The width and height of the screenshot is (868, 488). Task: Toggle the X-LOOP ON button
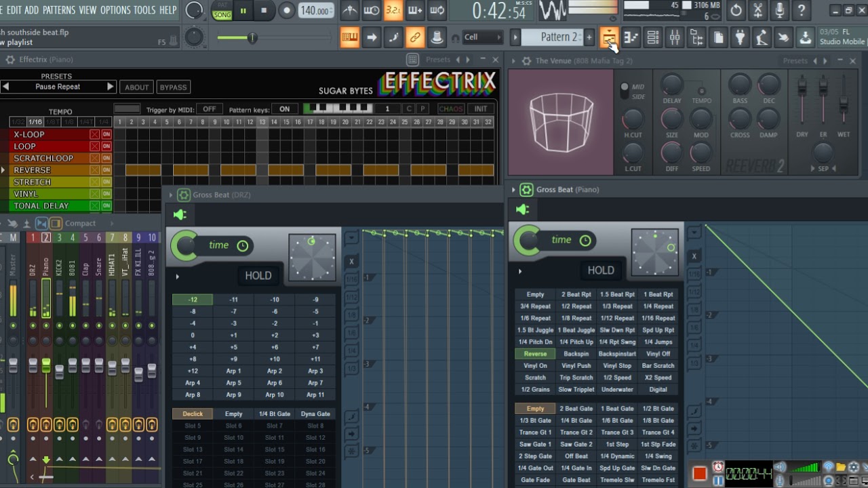tap(106, 134)
